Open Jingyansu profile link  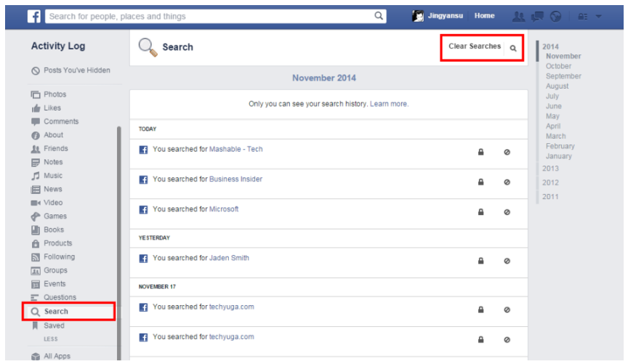tap(446, 15)
